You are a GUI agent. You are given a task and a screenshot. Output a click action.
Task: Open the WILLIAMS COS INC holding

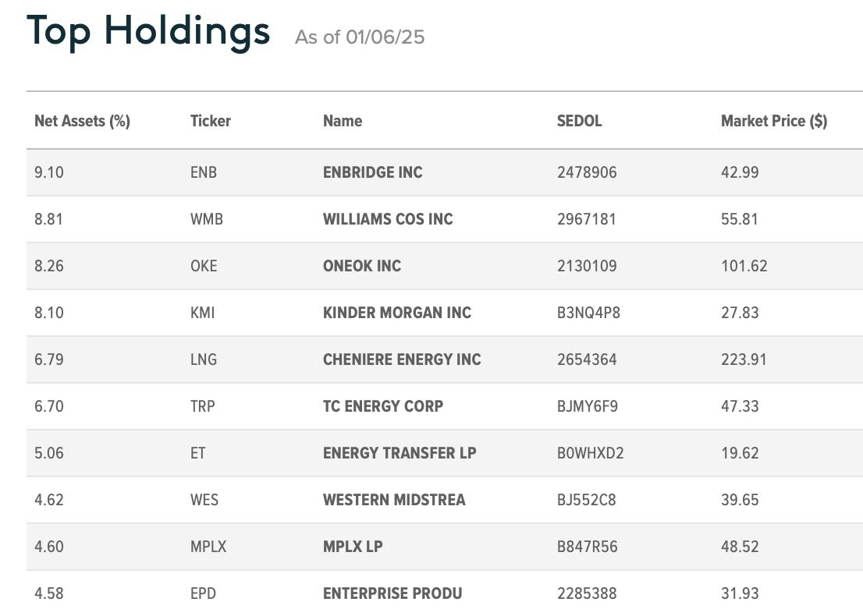click(x=388, y=219)
